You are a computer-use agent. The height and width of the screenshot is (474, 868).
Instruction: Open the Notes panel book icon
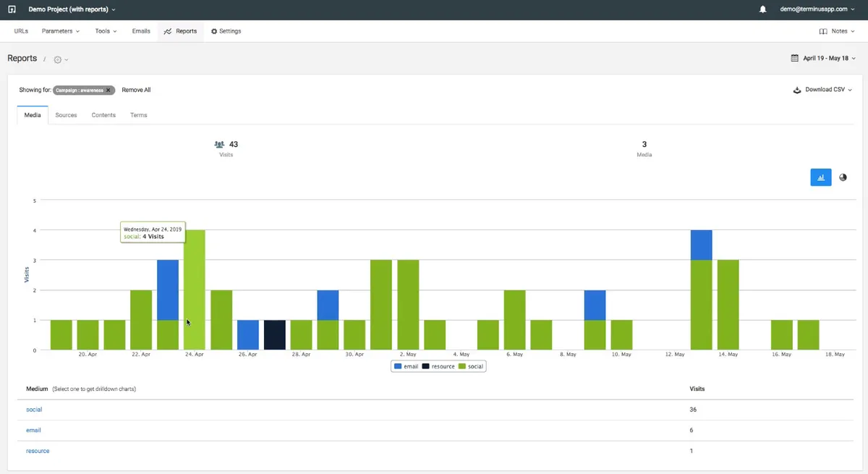click(823, 30)
